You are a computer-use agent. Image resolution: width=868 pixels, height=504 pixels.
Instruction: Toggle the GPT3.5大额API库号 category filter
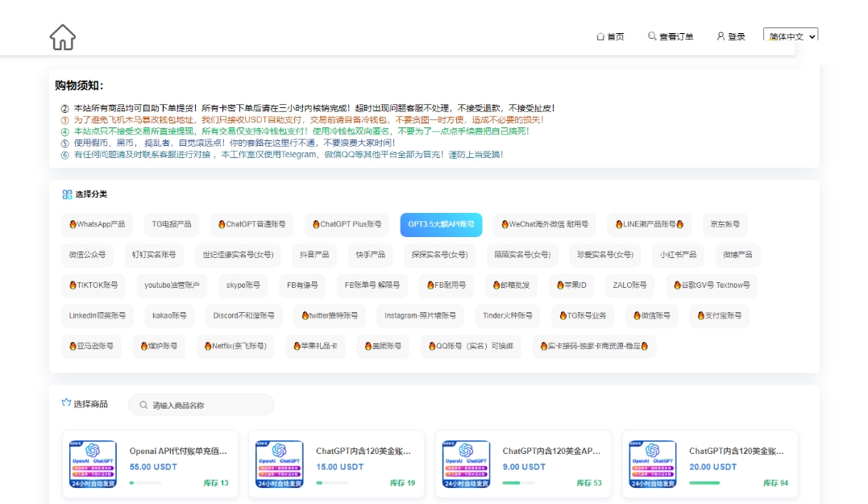click(x=442, y=225)
